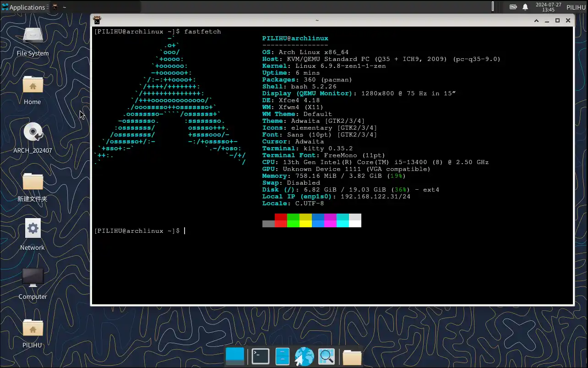Launch the web browser from the dock
Image resolution: width=588 pixels, height=368 pixels.
click(304, 357)
